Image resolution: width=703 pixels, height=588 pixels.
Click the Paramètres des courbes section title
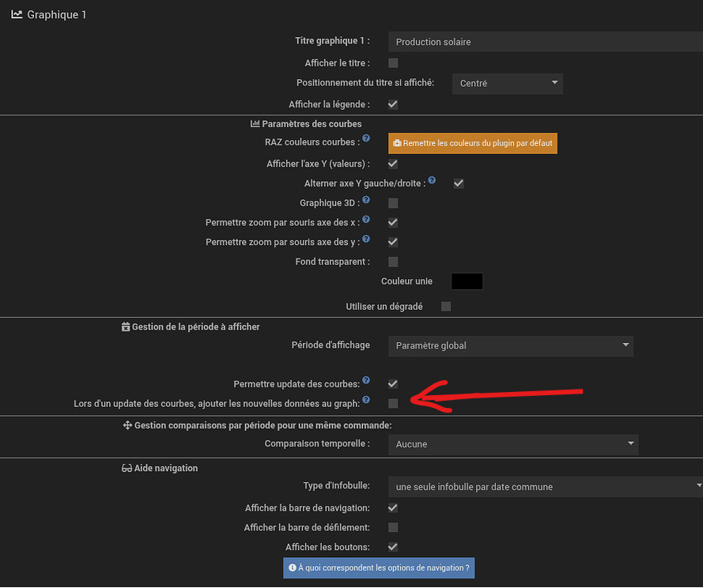click(x=312, y=124)
